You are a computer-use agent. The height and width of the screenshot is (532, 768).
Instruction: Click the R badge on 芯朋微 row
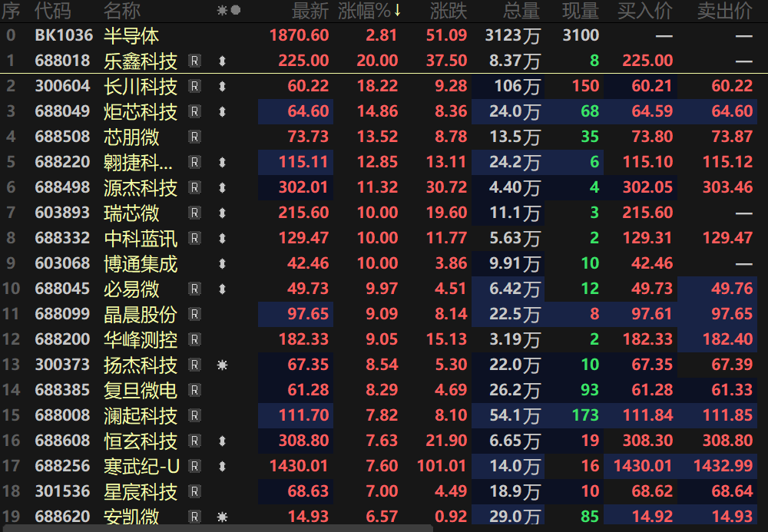click(194, 137)
